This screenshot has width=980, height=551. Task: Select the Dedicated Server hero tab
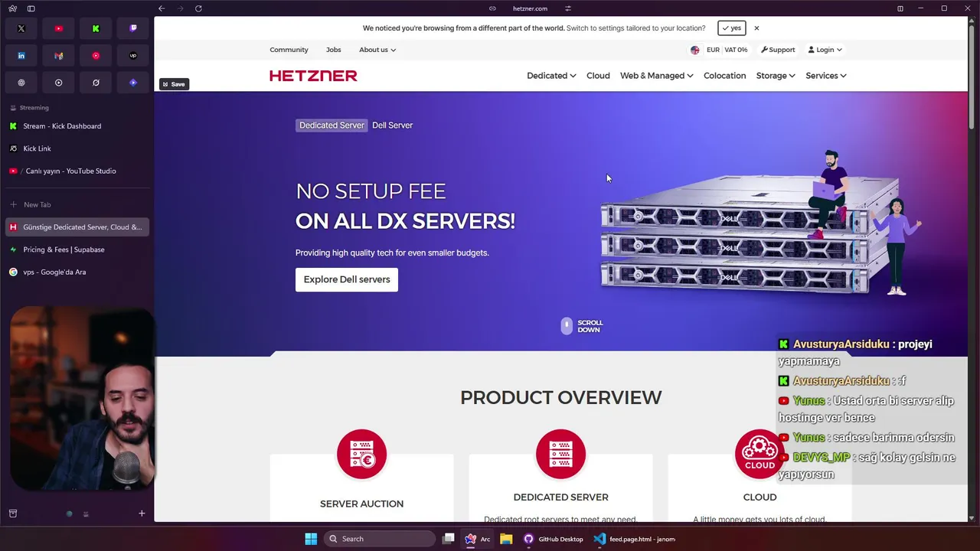[x=332, y=126]
